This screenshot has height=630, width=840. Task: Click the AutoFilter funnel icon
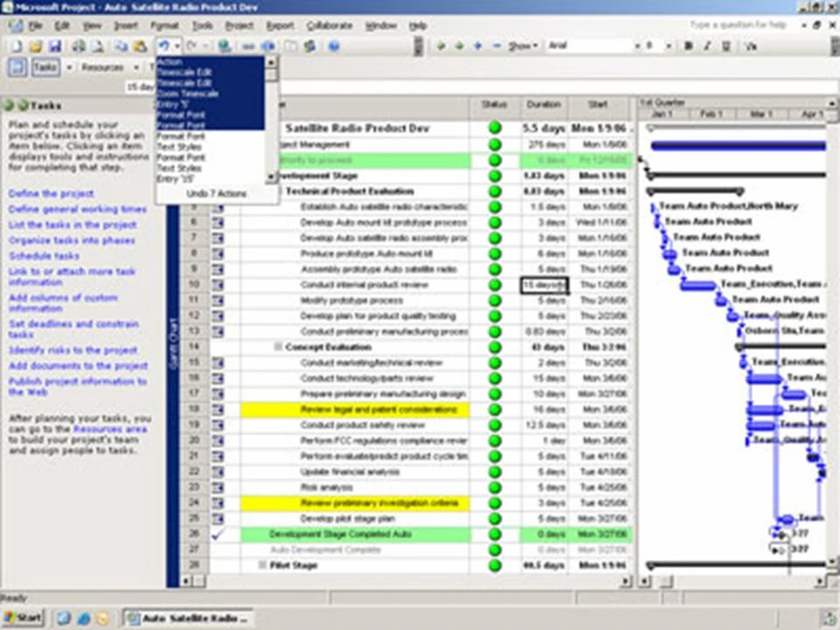(x=751, y=46)
